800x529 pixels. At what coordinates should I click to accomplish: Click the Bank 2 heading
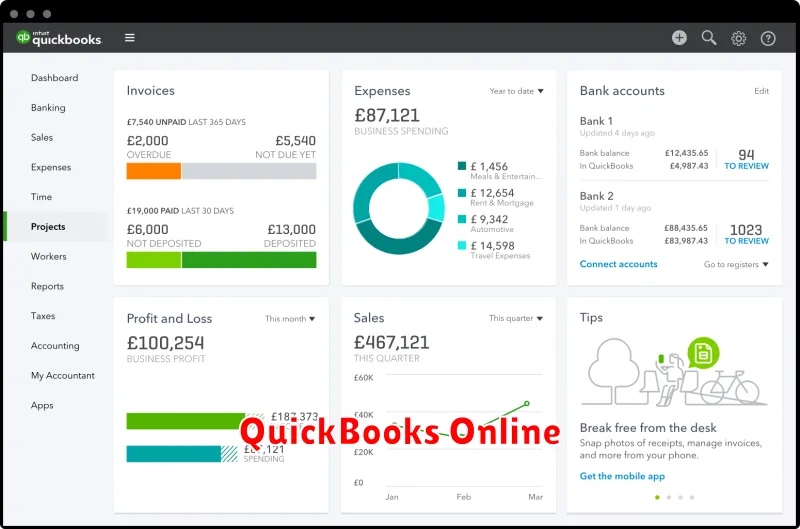[596, 196]
